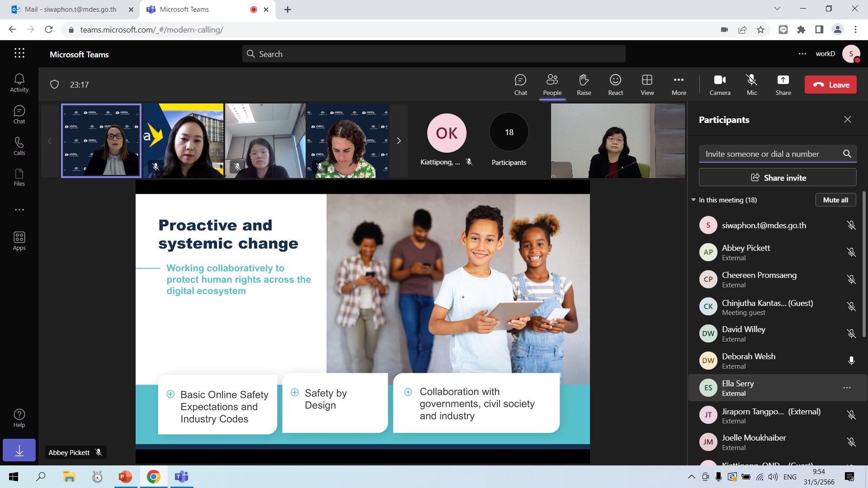Screen dimensions: 868x488
Task: Click the Mute all button
Action: 835,200
